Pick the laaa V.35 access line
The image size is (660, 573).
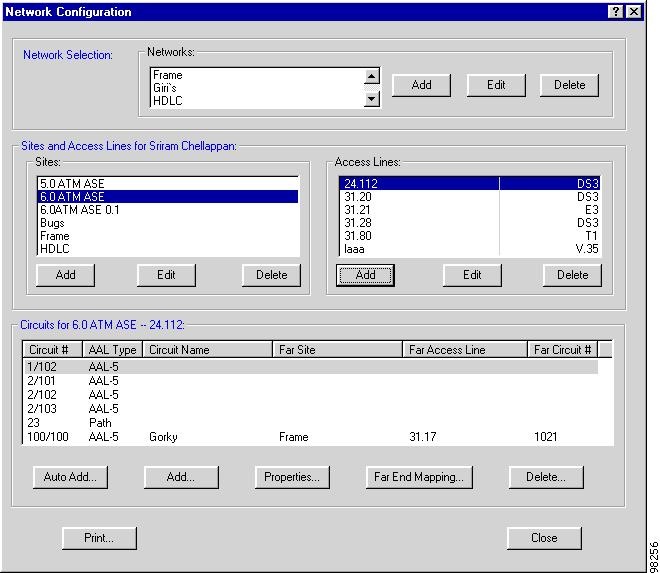click(x=469, y=249)
